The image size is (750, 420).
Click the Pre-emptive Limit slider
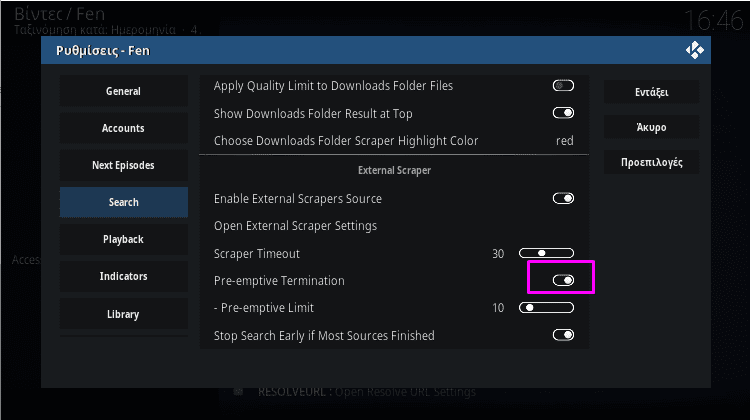pos(546,308)
